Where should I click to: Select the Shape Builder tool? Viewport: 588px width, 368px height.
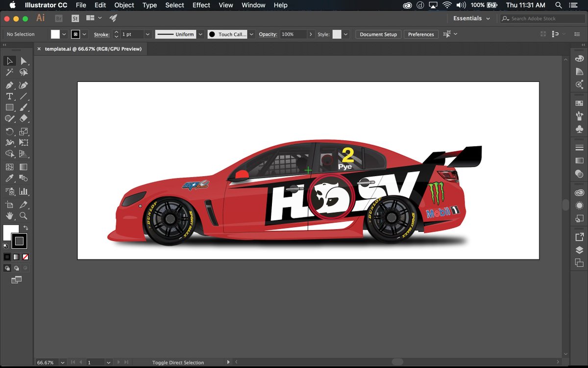click(x=9, y=154)
